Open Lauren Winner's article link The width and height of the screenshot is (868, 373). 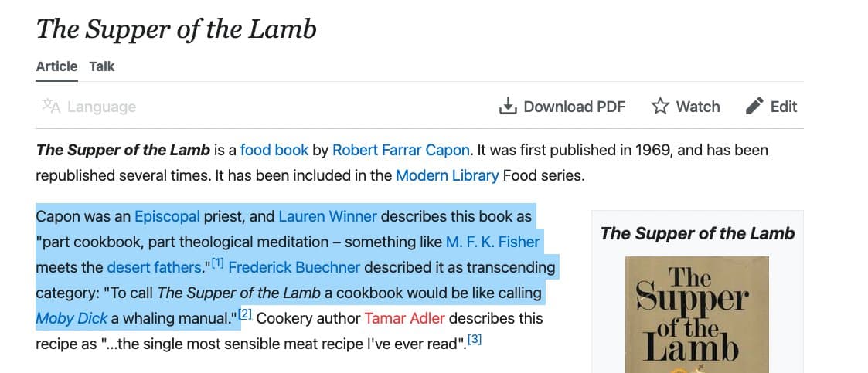coord(327,216)
